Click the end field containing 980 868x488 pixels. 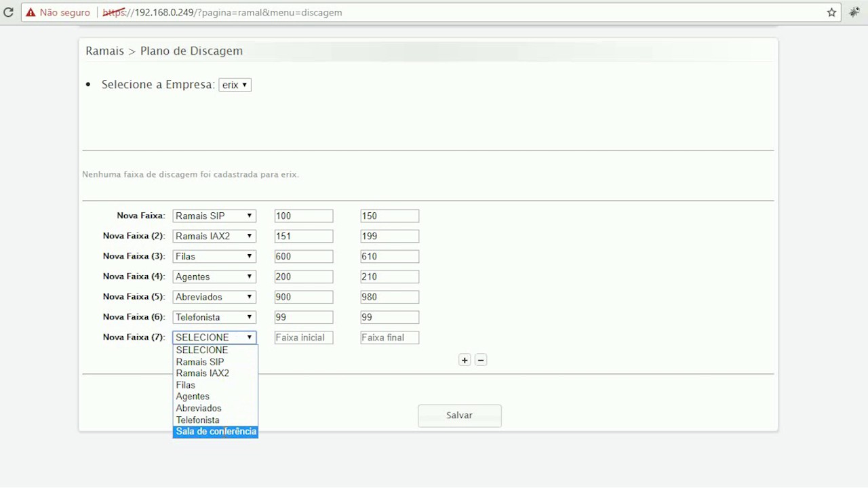tap(390, 297)
